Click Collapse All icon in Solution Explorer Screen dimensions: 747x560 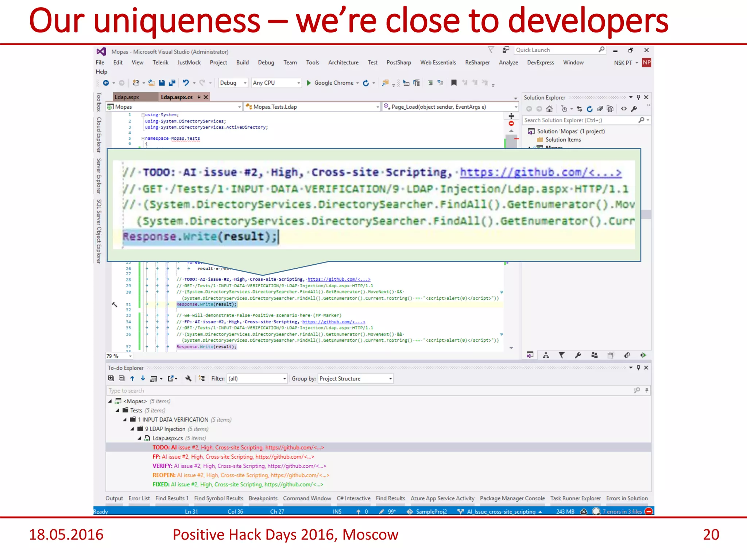600,109
